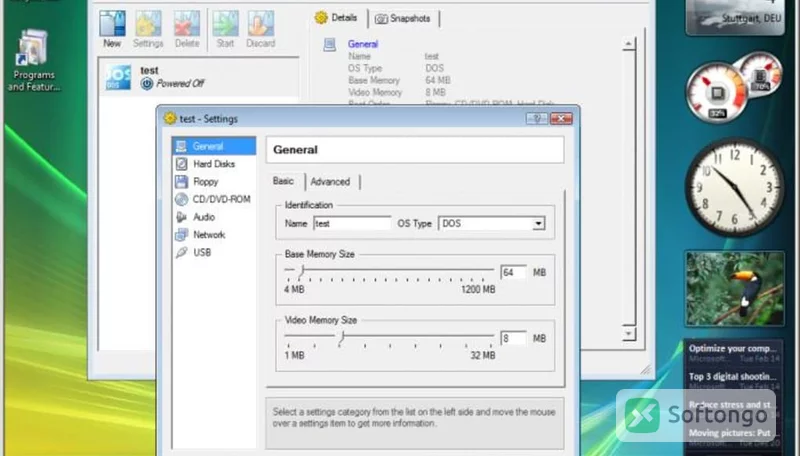Open the Basic tab in settings
Image resolution: width=800 pixels, height=456 pixels.
point(284,181)
